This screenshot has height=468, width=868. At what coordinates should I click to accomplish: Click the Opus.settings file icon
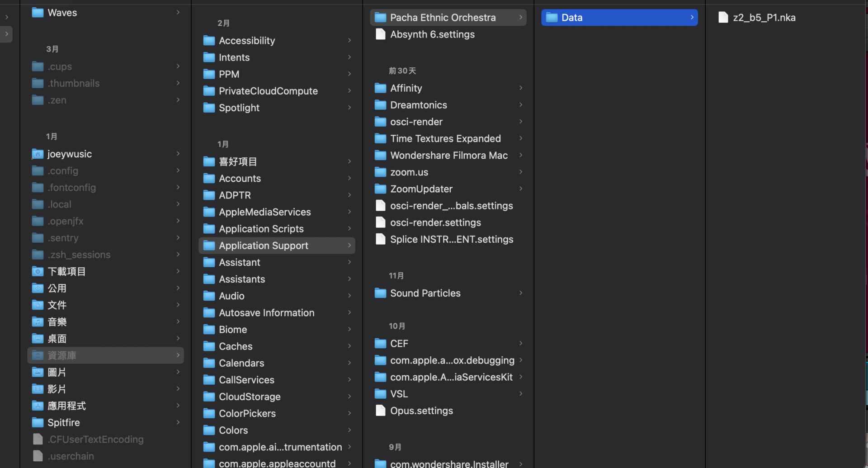pyautogui.click(x=381, y=411)
